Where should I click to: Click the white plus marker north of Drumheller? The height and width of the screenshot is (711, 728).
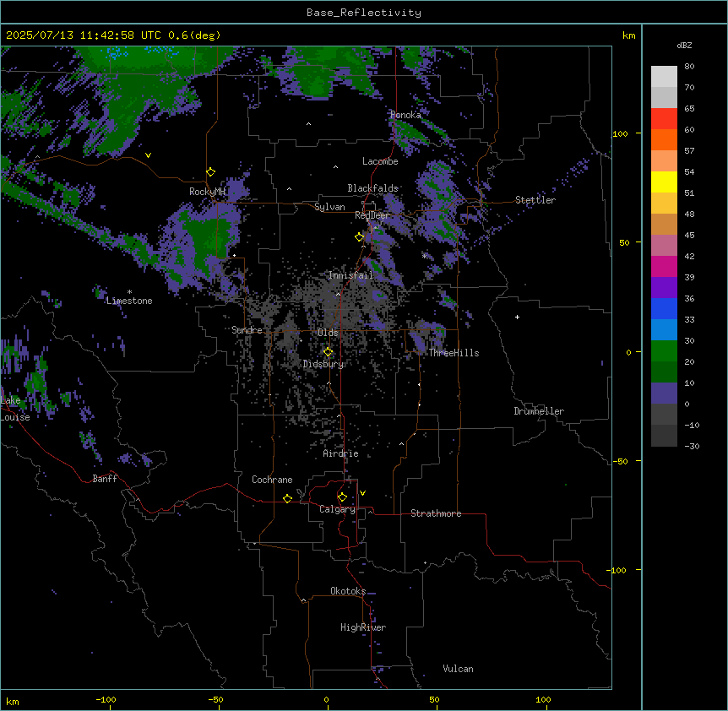[x=517, y=317]
